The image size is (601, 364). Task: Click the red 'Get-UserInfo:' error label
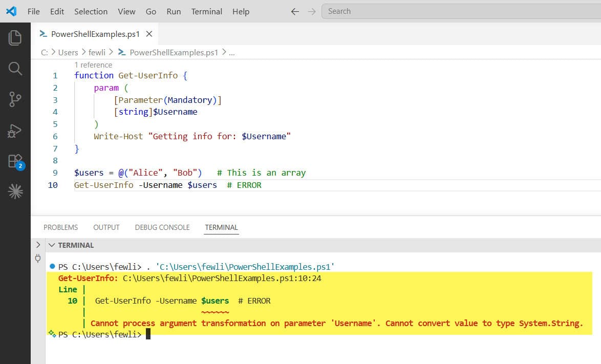(x=88, y=278)
